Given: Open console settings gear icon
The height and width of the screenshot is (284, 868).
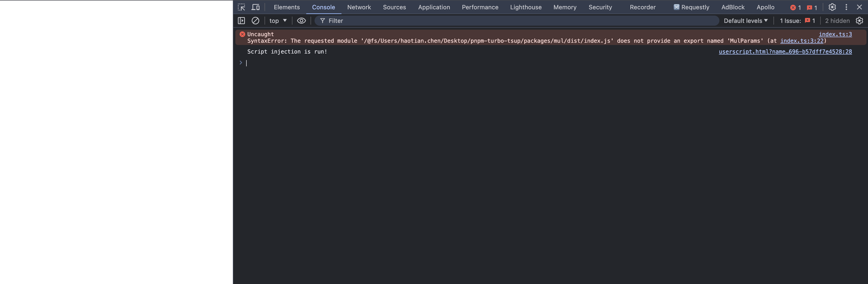Looking at the screenshot, I should click(859, 21).
